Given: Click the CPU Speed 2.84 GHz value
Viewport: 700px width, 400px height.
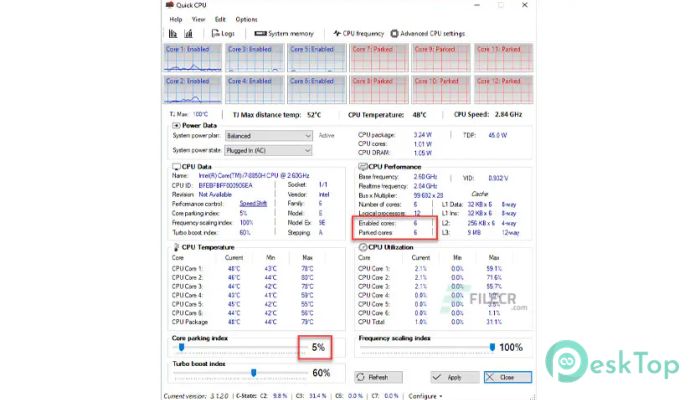Looking at the screenshot, I should [508, 114].
